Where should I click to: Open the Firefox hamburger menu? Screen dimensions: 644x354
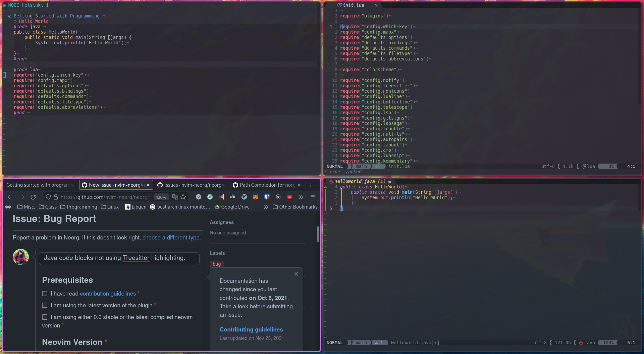312,197
